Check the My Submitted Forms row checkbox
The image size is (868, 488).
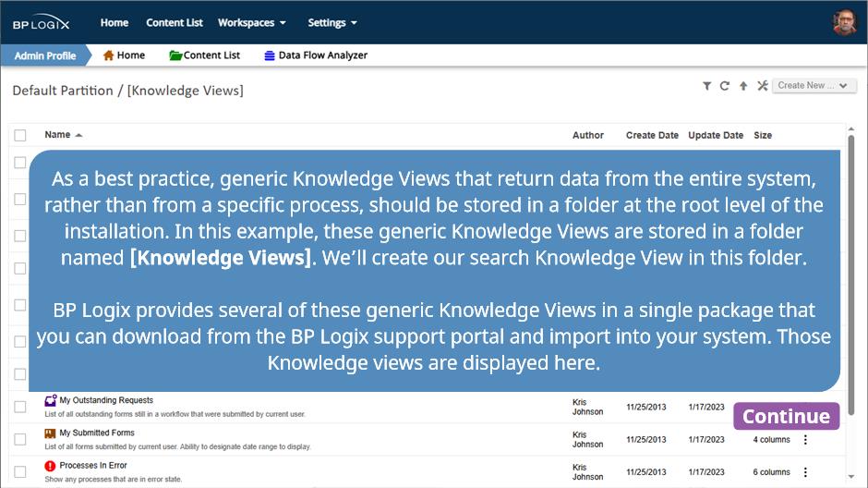(20, 439)
